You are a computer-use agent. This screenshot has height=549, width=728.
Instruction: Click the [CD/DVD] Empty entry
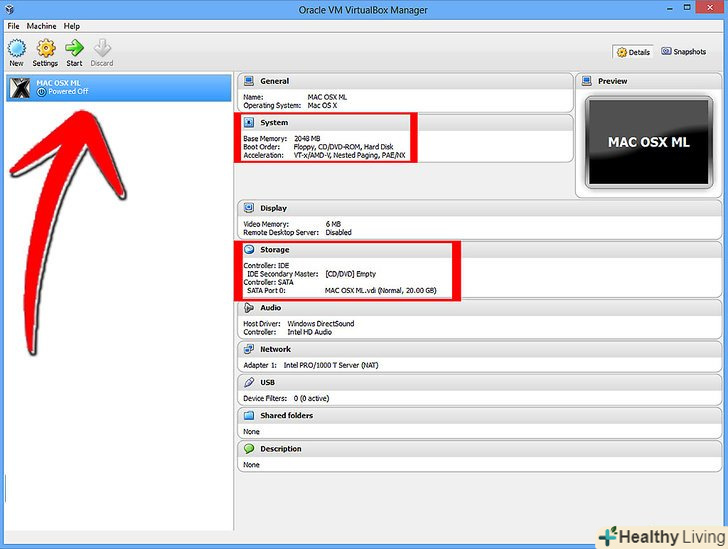point(351,274)
